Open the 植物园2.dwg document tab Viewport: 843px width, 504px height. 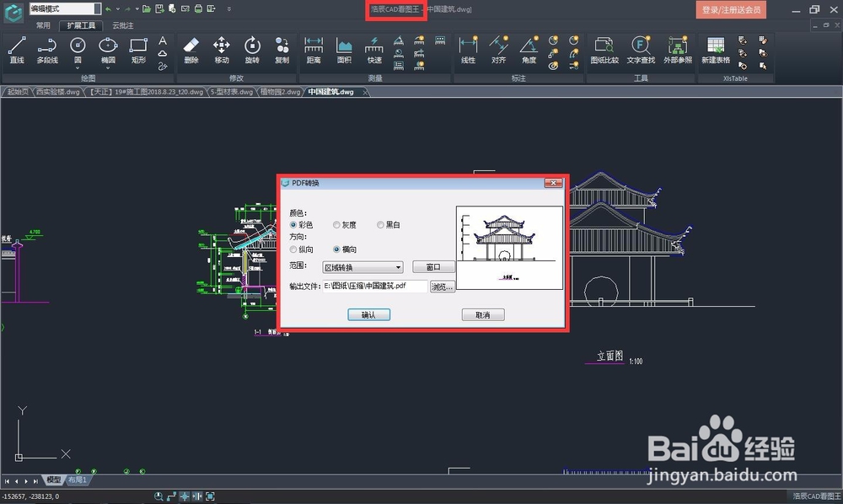(281, 92)
